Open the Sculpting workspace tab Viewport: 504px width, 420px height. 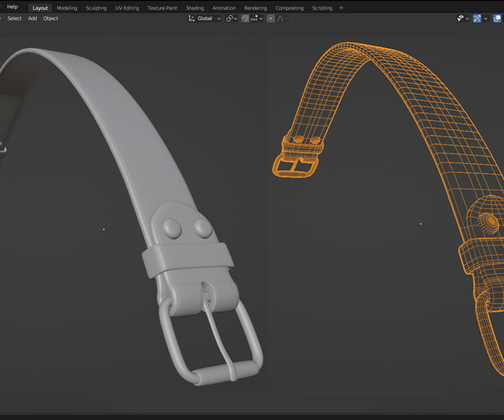[96, 8]
